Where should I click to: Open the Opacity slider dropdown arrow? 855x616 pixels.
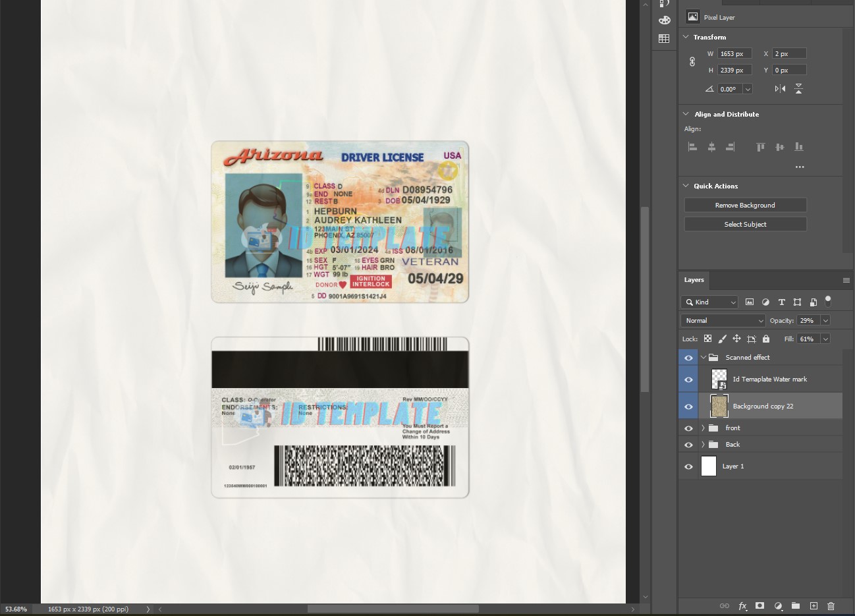pos(825,320)
